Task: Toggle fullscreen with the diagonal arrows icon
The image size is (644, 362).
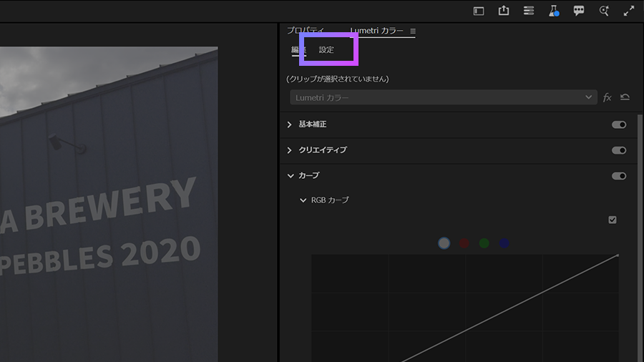Action: 629,11
